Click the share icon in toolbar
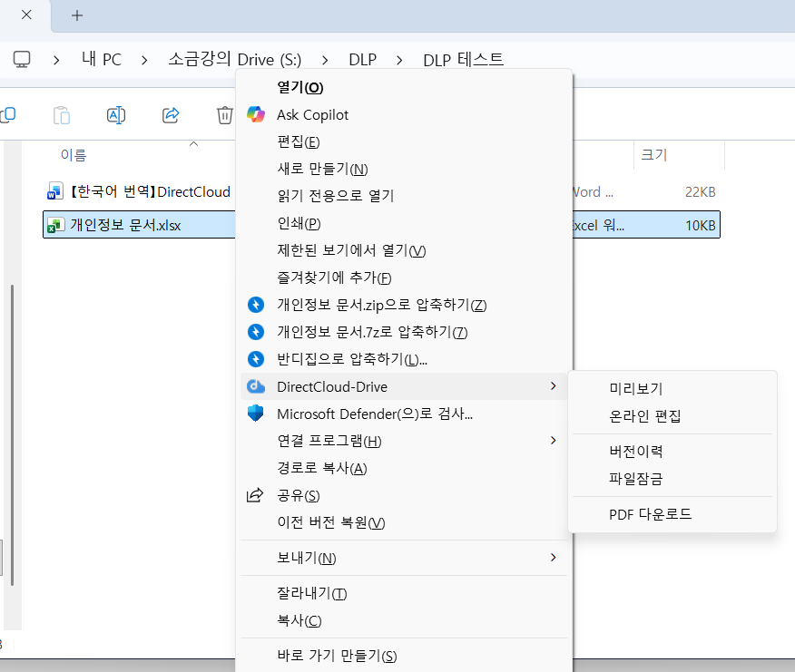The width and height of the screenshot is (795, 672). pos(171,115)
